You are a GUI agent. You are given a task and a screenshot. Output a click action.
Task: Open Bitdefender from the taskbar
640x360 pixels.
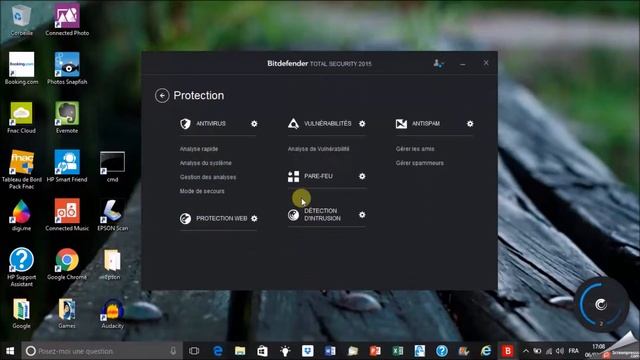click(508, 351)
